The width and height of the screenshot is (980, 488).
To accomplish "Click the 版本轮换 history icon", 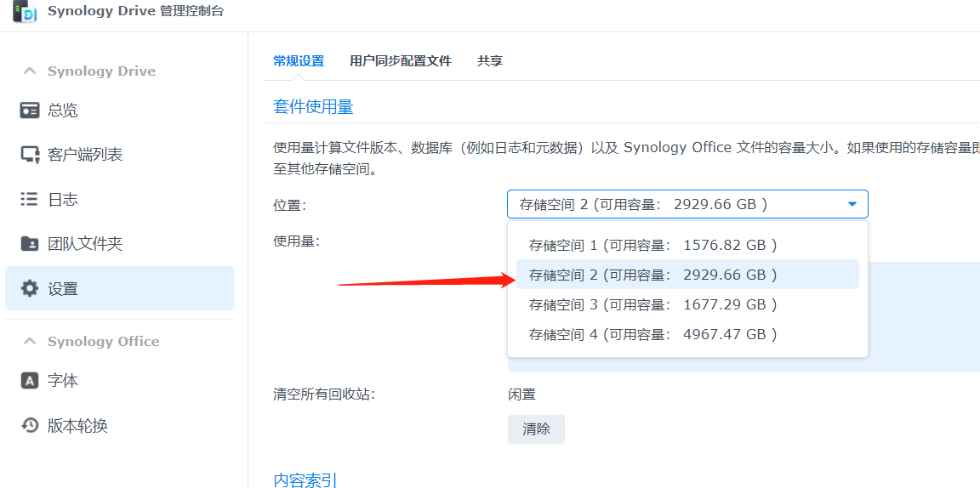I will tap(30, 426).
